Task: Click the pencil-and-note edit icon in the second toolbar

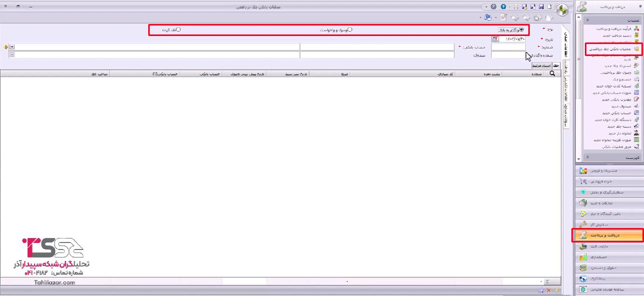Action: [x=503, y=17]
